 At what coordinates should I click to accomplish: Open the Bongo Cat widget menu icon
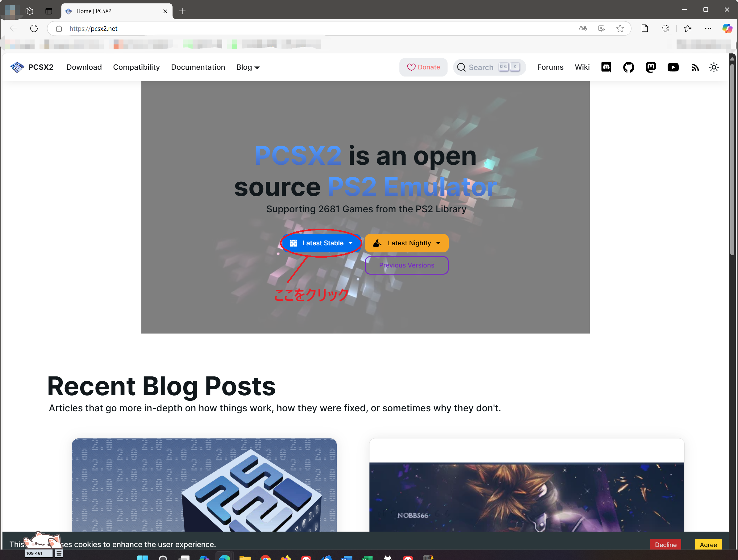(x=59, y=553)
